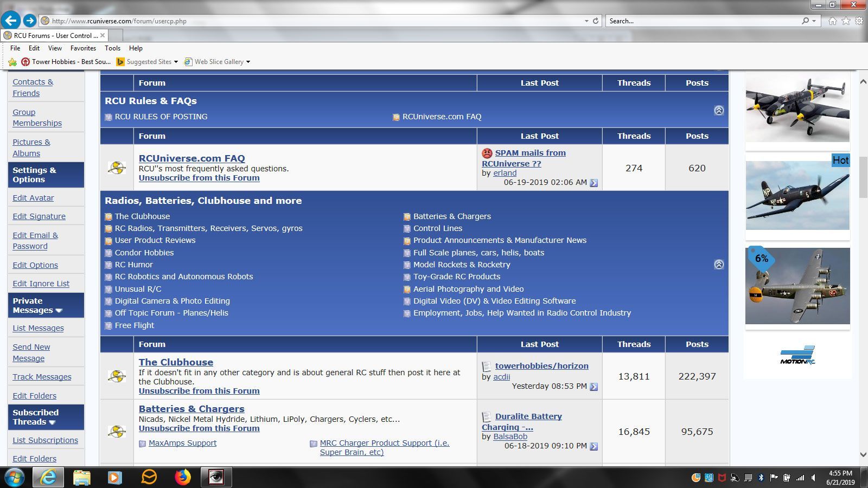Click the Refresh page icon
The height and width of the screenshot is (488, 868).
(x=596, y=21)
